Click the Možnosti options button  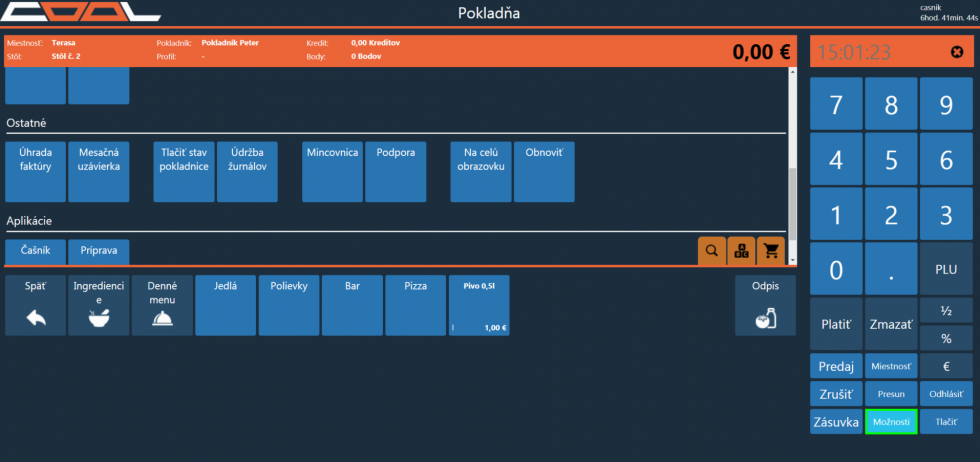point(890,422)
